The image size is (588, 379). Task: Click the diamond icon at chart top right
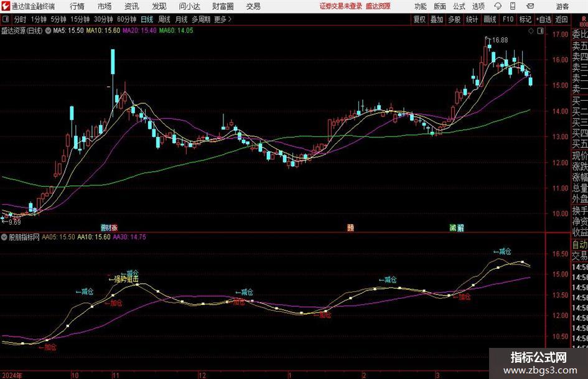click(x=531, y=31)
